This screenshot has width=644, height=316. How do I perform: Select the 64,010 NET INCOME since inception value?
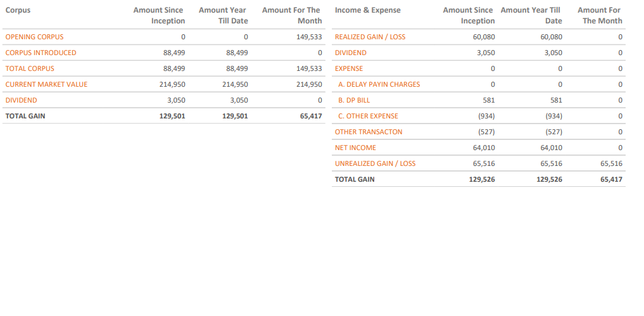point(484,148)
